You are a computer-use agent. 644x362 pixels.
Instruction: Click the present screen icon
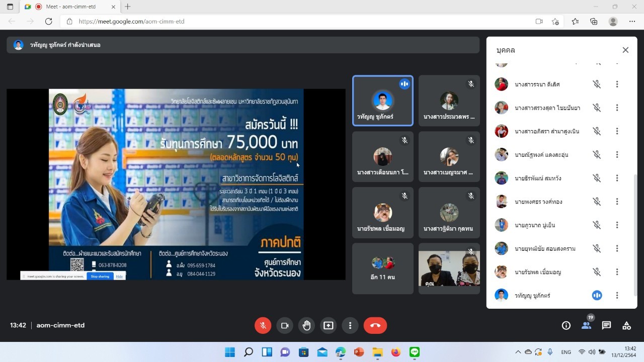[328, 325]
